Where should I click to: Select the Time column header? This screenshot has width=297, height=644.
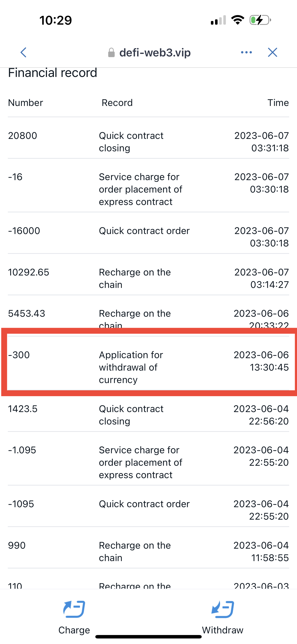[278, 103]
